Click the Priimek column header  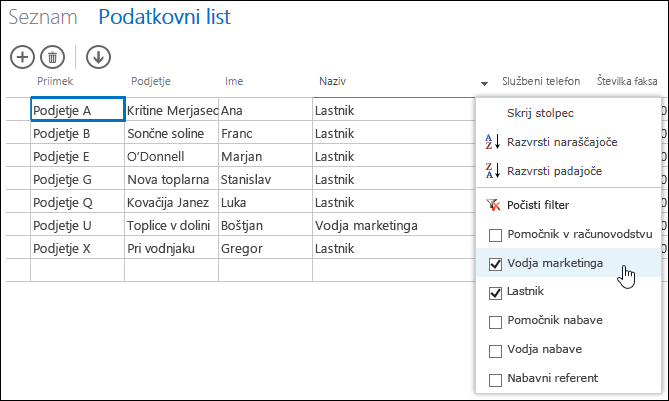[x=55, y=81]
